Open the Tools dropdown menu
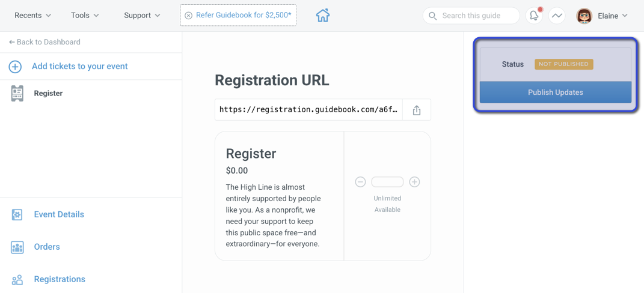Viewport: 644px width, 293px height. point(85,16)
